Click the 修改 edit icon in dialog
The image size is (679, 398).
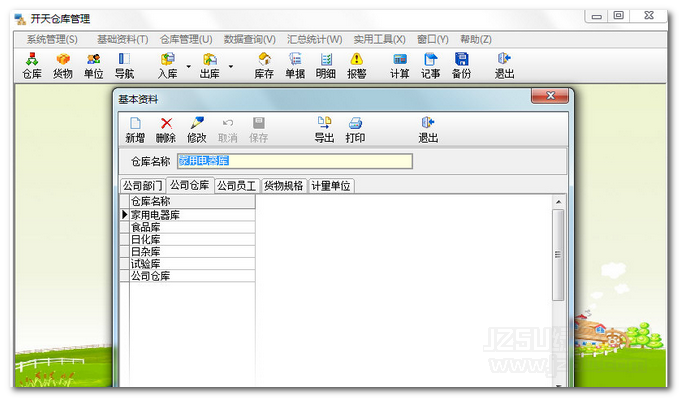pos(197,129)
